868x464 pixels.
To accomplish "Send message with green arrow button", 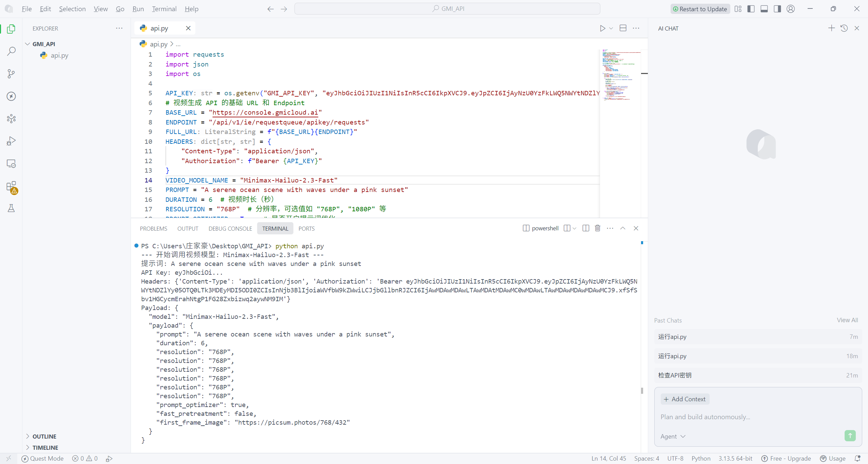I will pos(850,436).
